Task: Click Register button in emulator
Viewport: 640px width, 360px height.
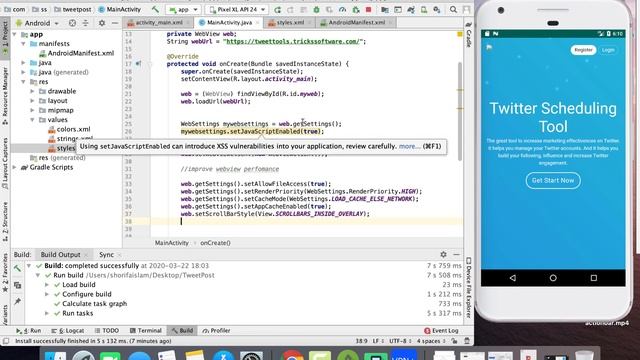Action: [583, 50]
